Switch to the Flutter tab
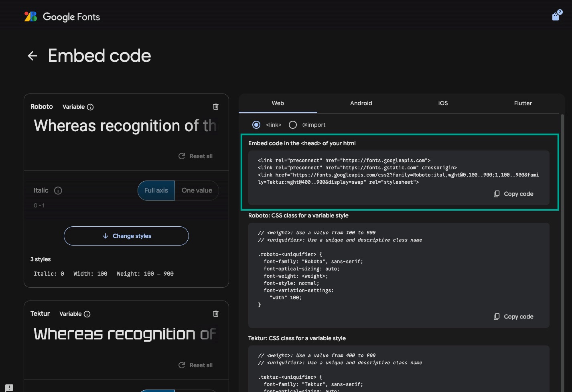 pyautogui.click(x=523, y=103)
